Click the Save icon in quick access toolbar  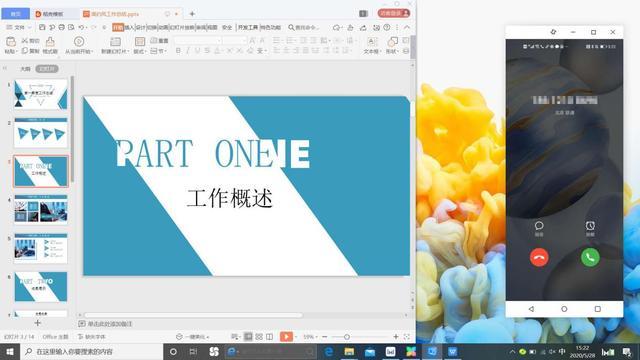point(42,27)
